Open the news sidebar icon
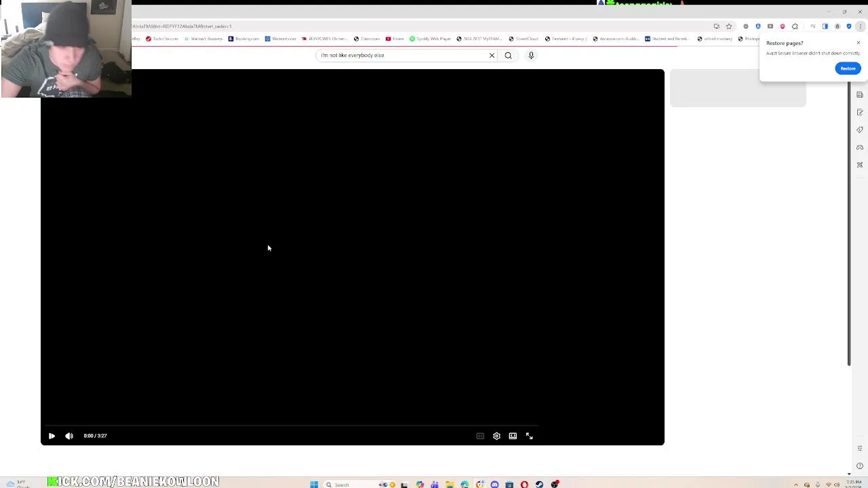The height and width of the screenshot is (488, 868). (x=860, y=94)
